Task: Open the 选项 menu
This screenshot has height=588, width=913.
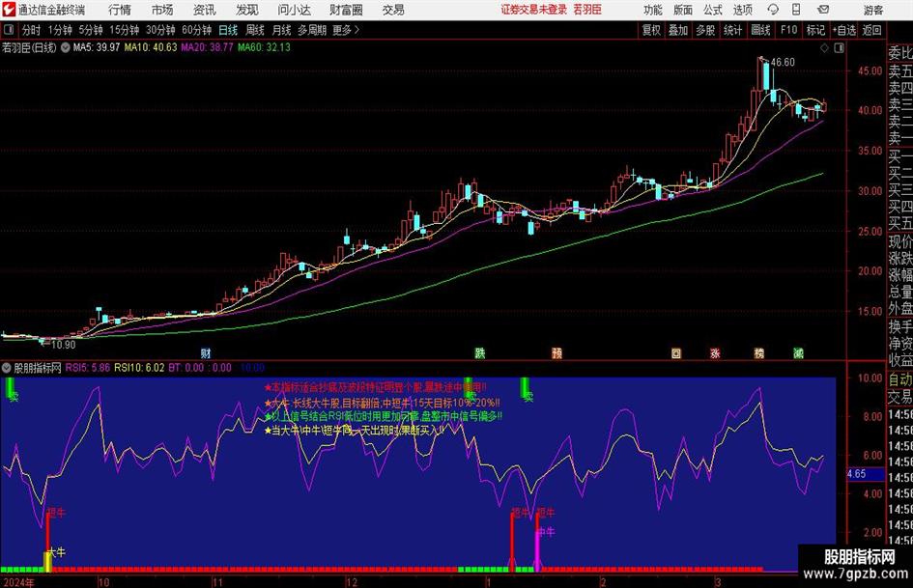Action: 742,10
